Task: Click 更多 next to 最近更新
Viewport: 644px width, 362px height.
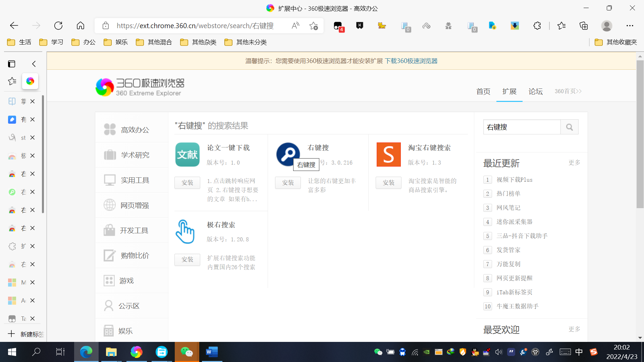Action: (574, 163)
